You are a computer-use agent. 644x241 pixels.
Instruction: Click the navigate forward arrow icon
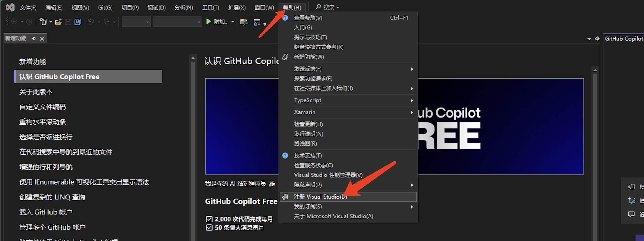29,22
